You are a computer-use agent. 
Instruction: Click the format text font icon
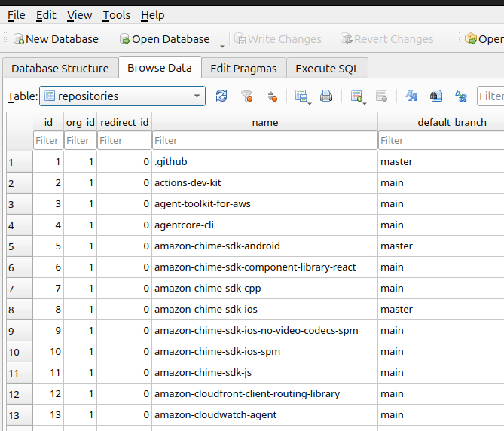tap(411, 96)
